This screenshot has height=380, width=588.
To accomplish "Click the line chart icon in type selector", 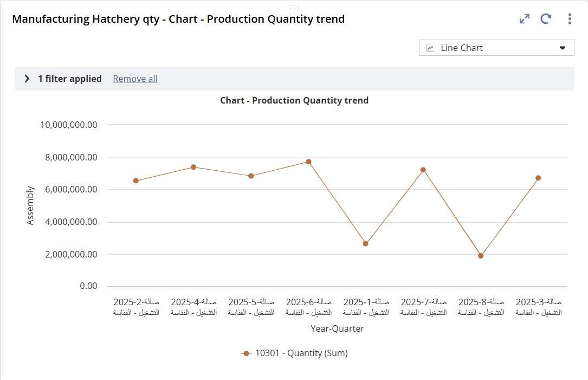I will coord(430,48).
